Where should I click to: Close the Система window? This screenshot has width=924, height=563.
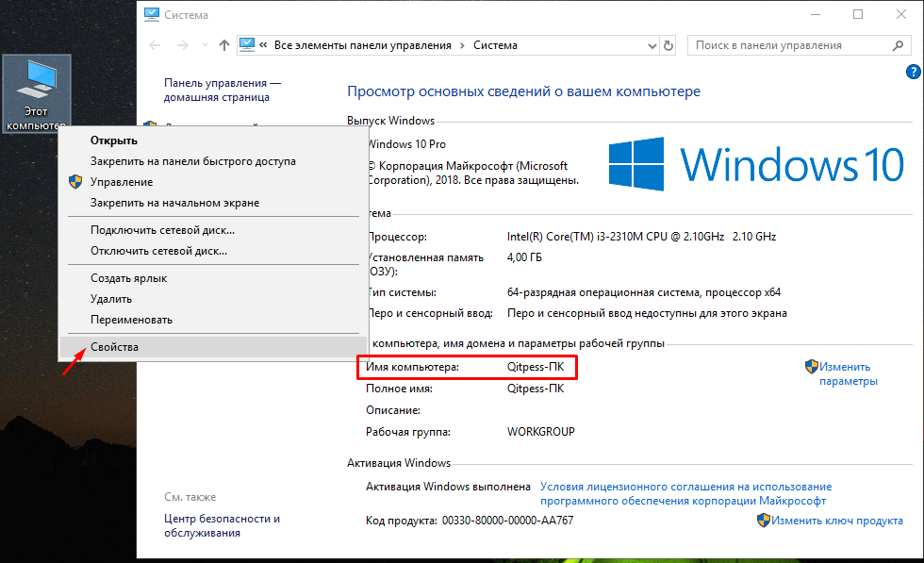coord(901,15)
